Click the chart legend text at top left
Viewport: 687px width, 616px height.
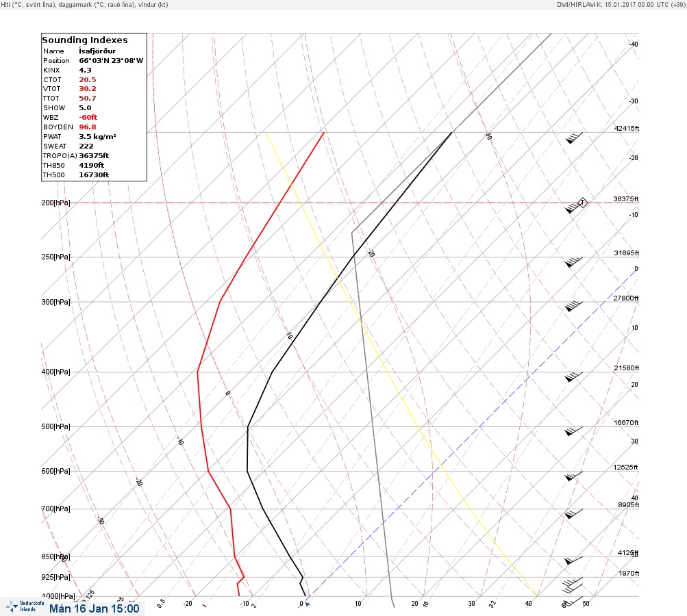(84, 5)
